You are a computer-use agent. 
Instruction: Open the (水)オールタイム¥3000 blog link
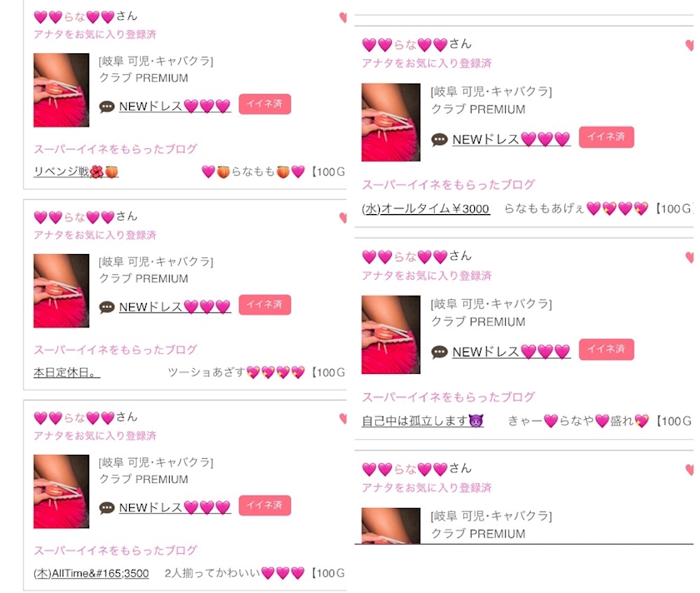pyautogui.click(x=426, y=209)
